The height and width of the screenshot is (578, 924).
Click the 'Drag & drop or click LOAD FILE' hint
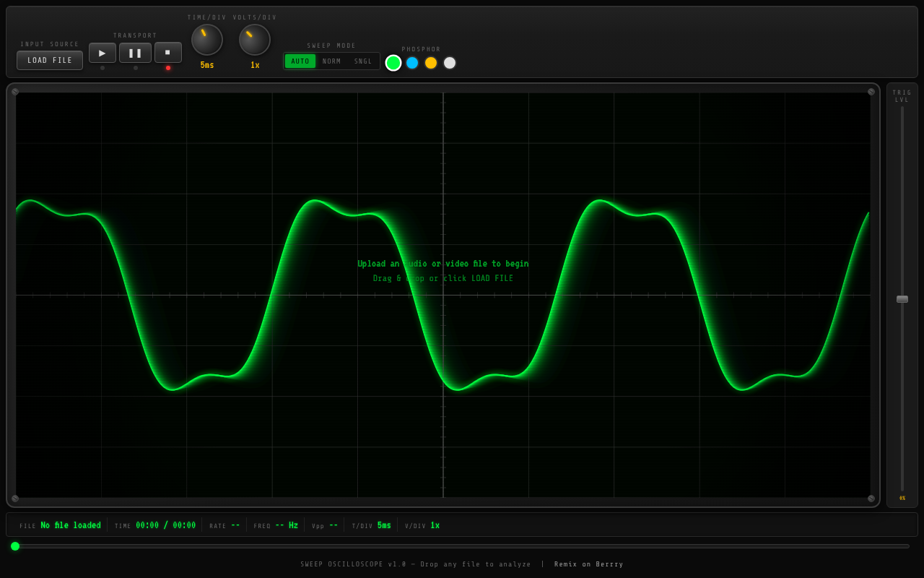pos(443,279)
